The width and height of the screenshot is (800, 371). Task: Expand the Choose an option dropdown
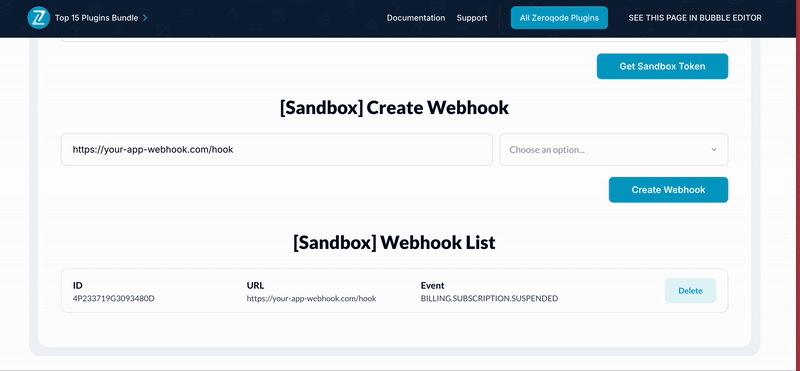point(614,150)
